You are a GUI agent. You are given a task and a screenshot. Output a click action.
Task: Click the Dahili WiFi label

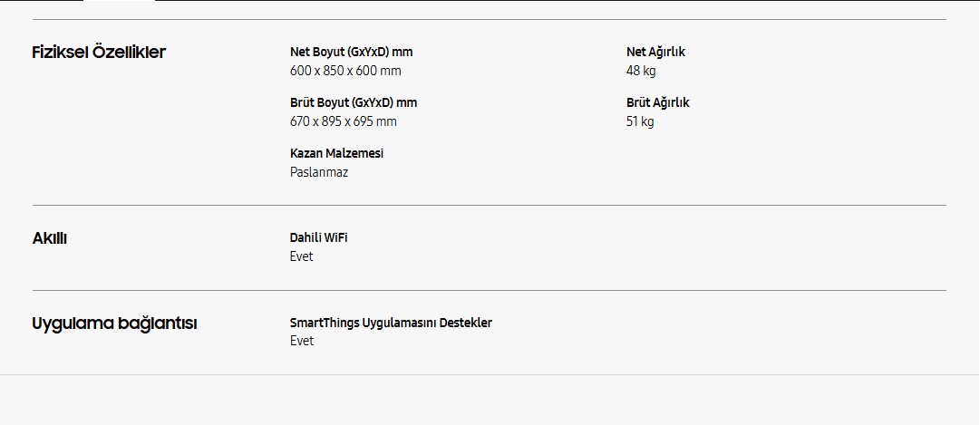point(318,237)
